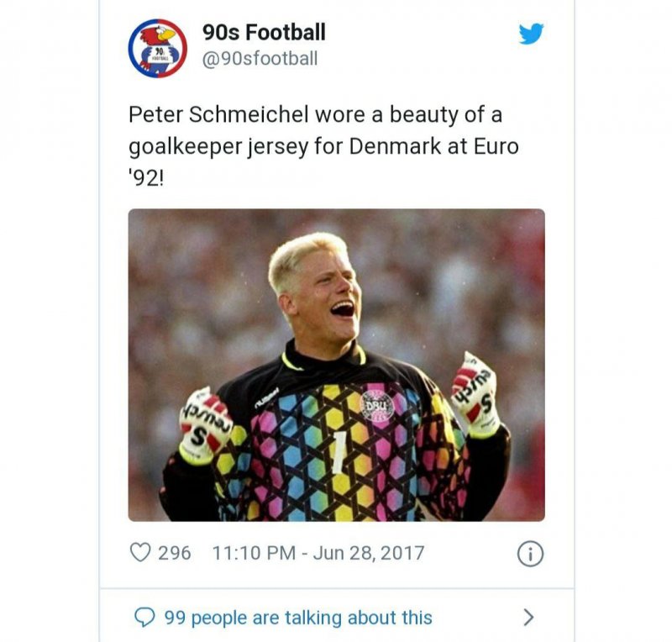The width and height of the screenshot is (672, 642).
Task: Click the 296 likes count
Action: [174, 553]
